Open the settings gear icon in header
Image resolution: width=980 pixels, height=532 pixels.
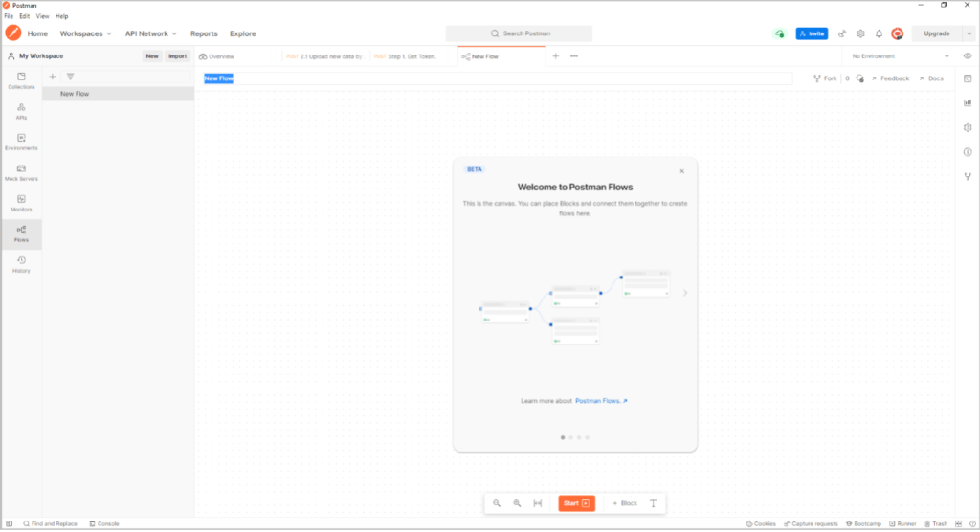pos(860,33)
